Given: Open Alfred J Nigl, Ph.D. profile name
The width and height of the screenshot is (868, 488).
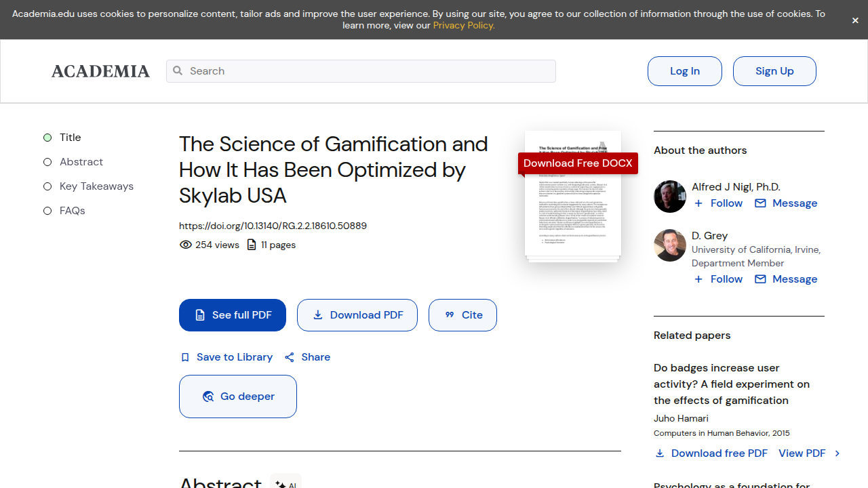Looking at the screenshot, I should [x=736, y=187].
